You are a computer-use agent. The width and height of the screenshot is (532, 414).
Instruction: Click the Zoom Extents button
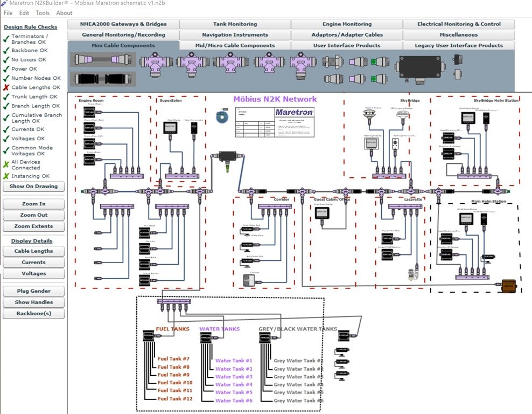(x=33, y=226)
